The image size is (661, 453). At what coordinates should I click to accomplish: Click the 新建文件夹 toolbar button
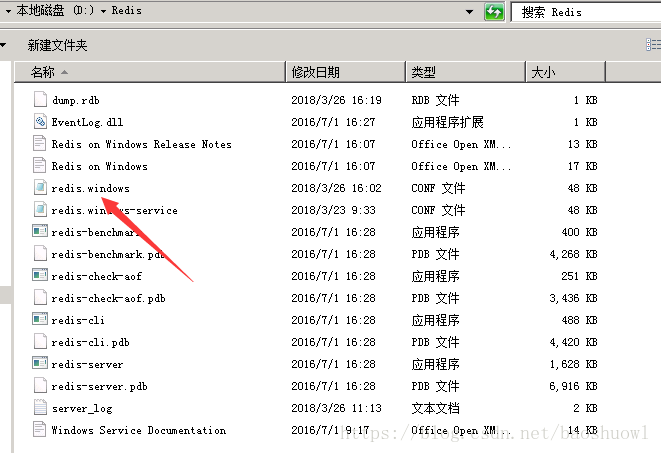tap(57, 45)
